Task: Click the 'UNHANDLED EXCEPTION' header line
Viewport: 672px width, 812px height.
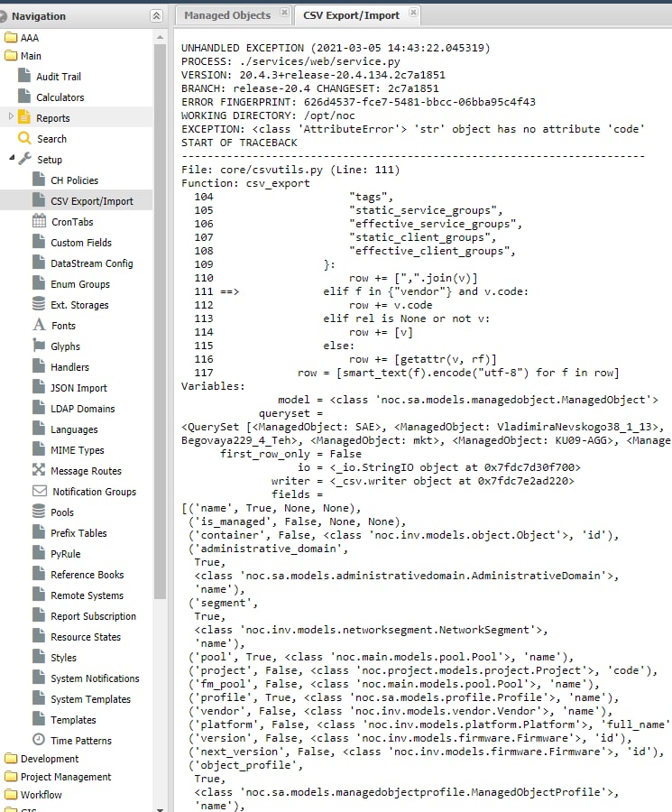Action: [336, 48]
